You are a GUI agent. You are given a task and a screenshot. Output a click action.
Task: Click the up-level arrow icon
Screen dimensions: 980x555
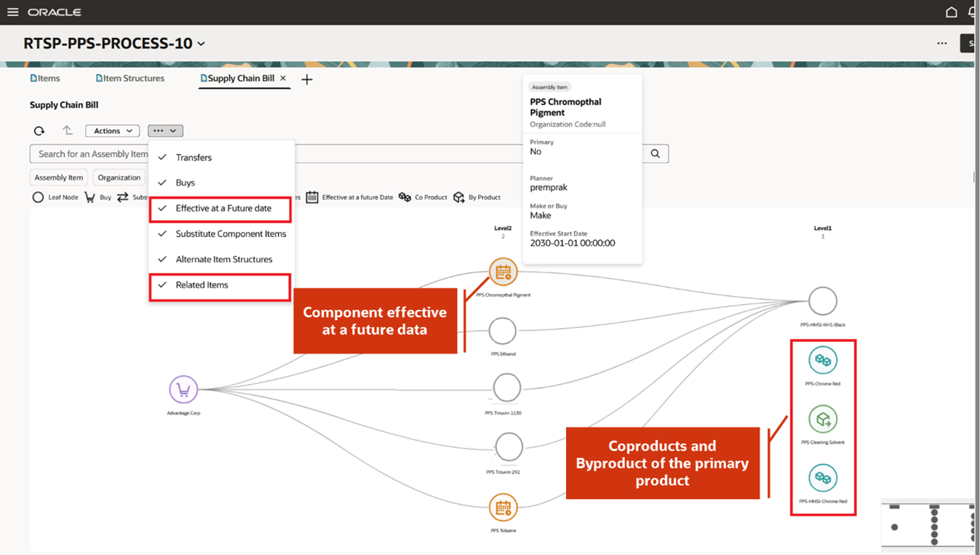[67, 130]
